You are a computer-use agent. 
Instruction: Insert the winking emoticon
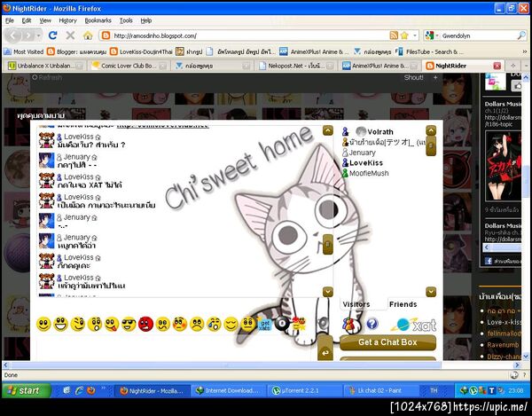[x=78, y=324]
